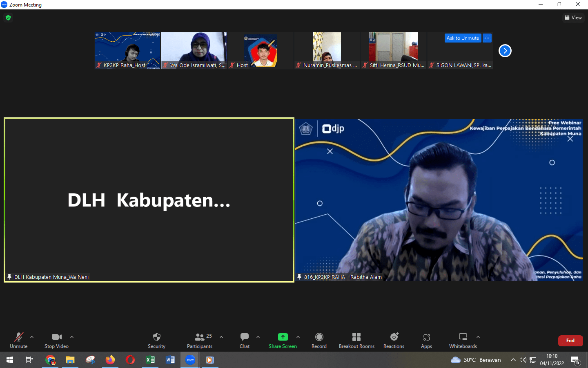Expand video options arrow beside Stop Video
The height and width of the screenshot is (368, 588).
[x=72, y=337]
